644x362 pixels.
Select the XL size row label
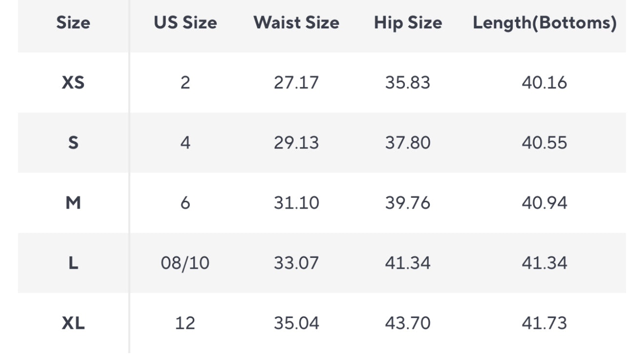pos(73,323)
